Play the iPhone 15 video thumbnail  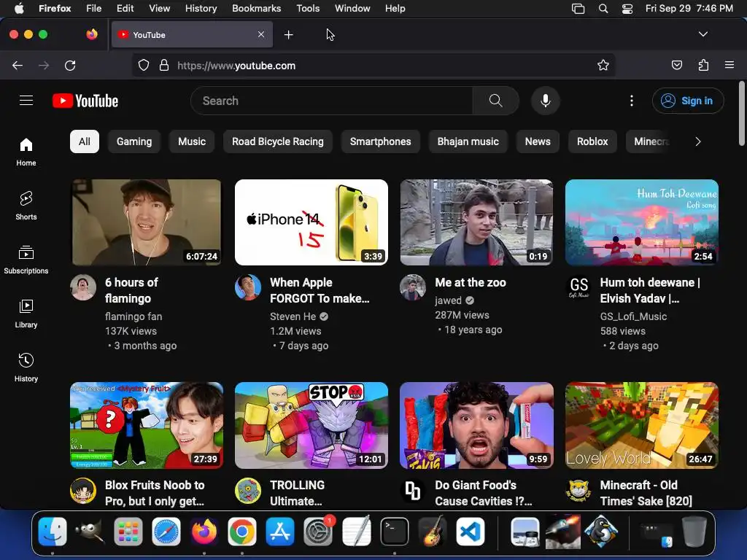[311, 222]
